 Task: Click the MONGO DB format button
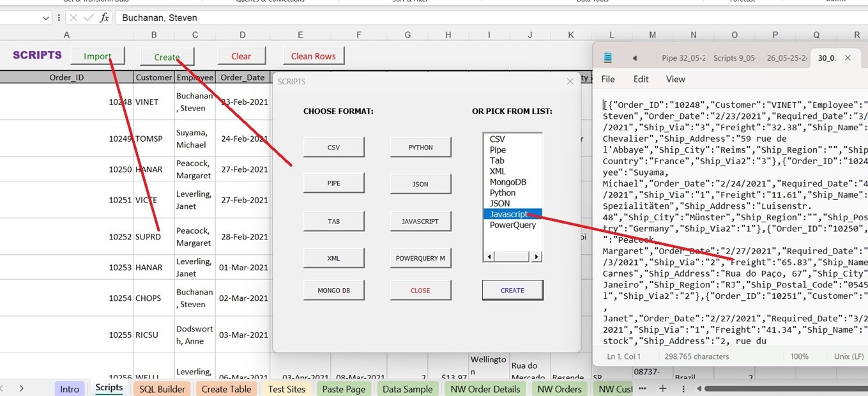pos(333,290)
